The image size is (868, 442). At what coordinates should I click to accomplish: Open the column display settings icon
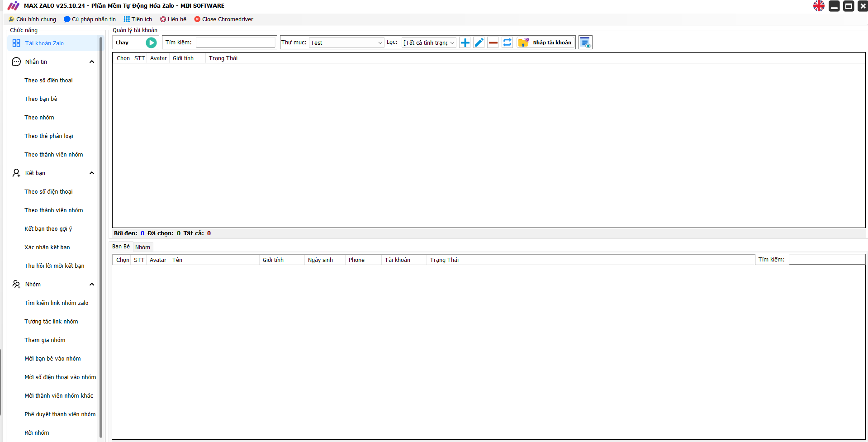click(x=585, y=43)
